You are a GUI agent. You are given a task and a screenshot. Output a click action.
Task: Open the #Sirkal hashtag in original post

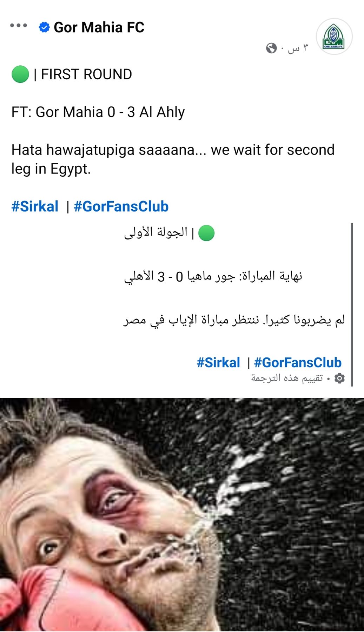35,206
